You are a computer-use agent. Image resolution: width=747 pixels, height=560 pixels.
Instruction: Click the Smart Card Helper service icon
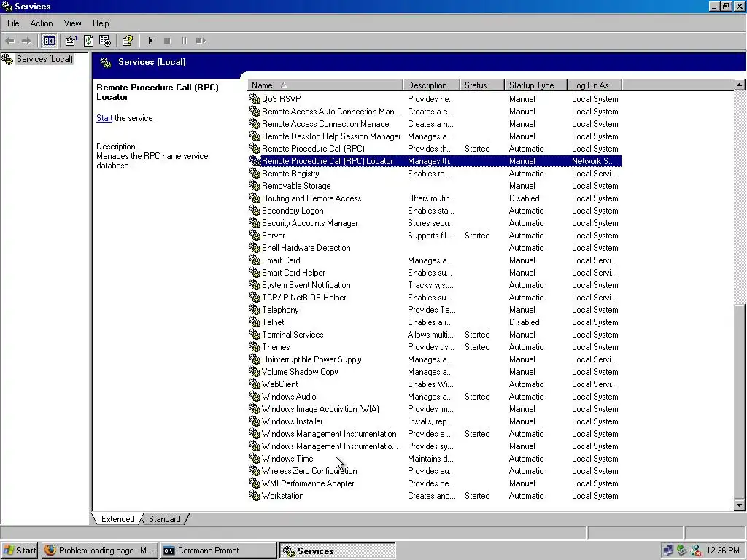255,273
